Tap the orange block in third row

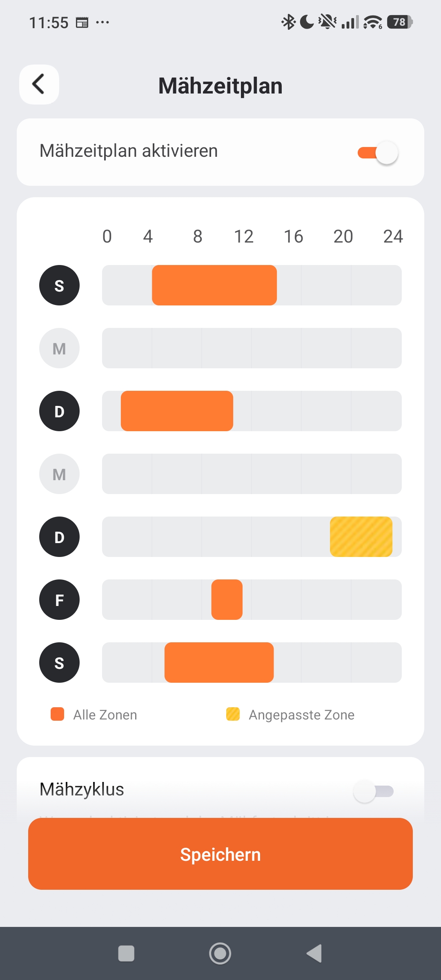click(177, 411)
